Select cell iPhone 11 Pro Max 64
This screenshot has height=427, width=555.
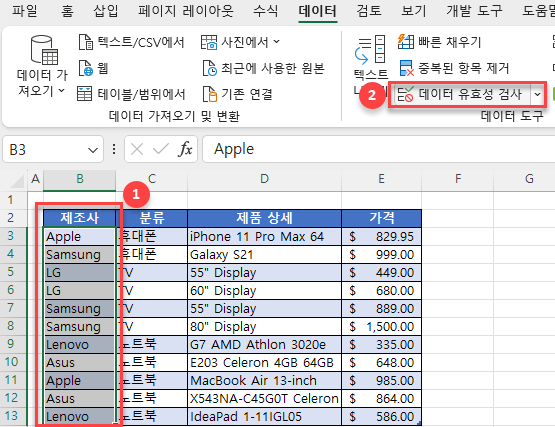coord(264,237)
